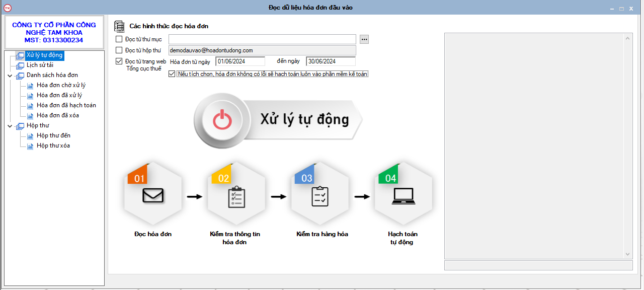Screen dimensions: 644x290
Task: Click the Hóa đơn từ ngày date field
Action: pos(240,61)
